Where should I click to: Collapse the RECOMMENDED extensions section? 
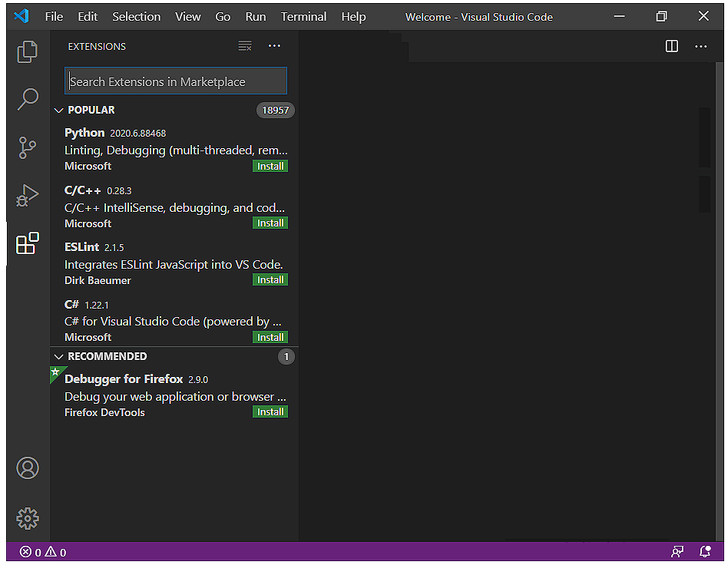(59, 356)
